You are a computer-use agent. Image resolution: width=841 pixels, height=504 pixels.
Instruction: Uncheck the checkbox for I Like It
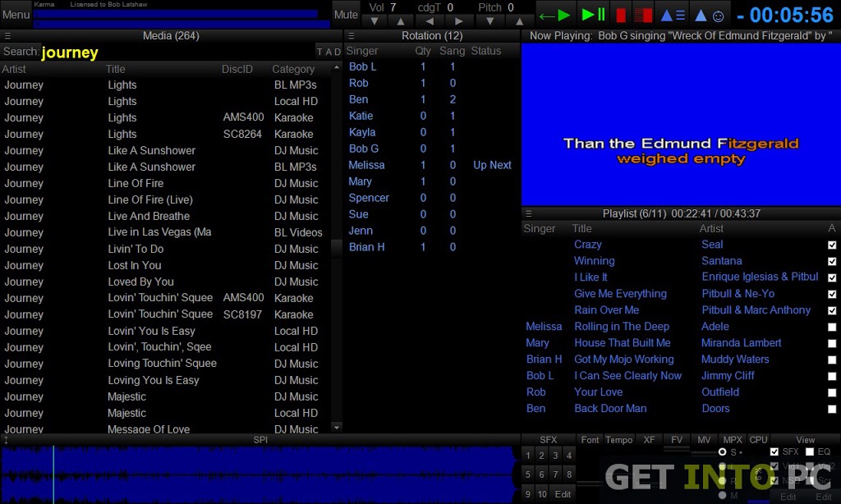click(x=832, y=277)
